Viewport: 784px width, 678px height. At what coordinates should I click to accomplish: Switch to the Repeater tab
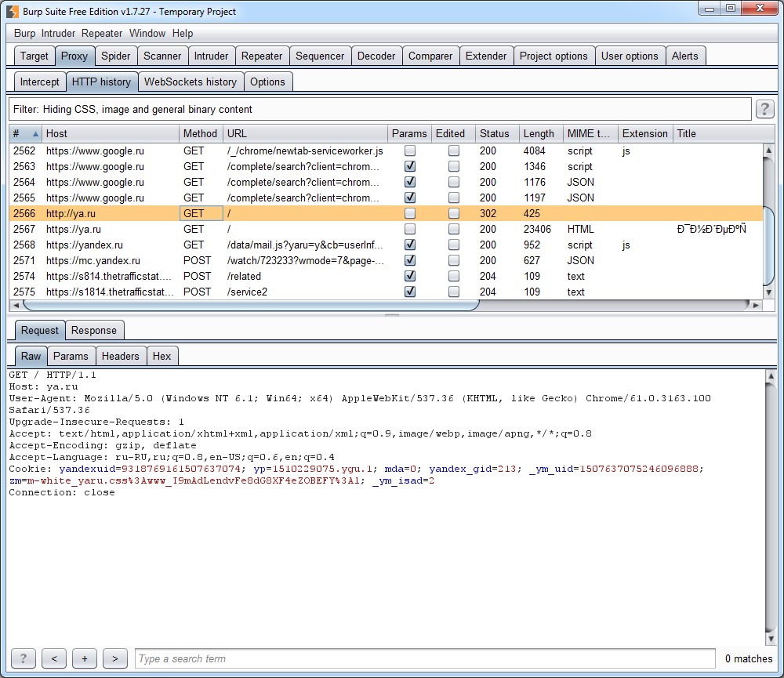262,56
